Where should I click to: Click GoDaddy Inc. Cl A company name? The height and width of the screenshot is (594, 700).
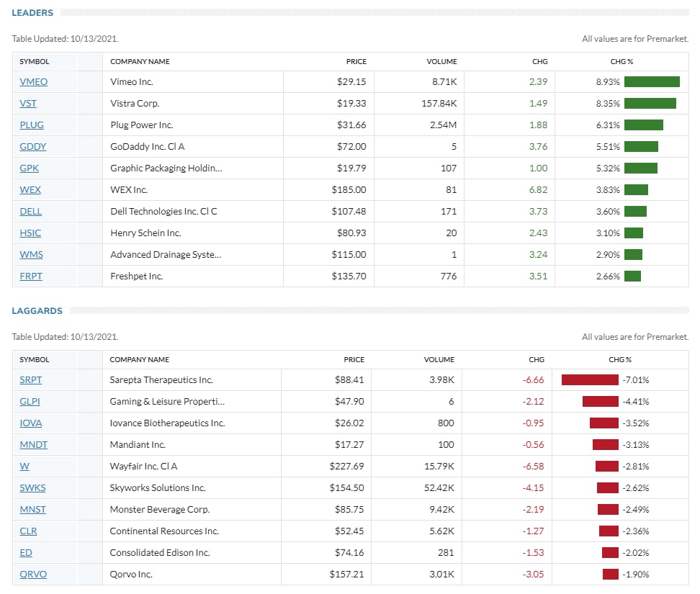point(148,146)
